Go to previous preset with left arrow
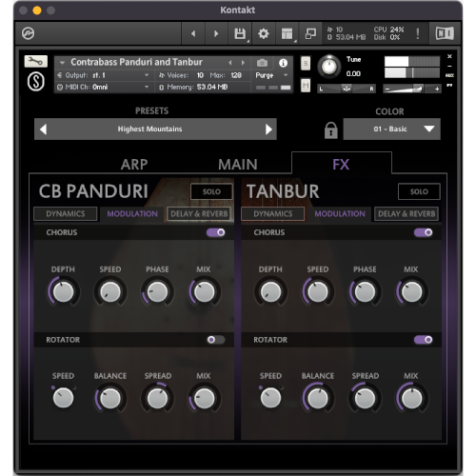 click(x=44, y=129)
